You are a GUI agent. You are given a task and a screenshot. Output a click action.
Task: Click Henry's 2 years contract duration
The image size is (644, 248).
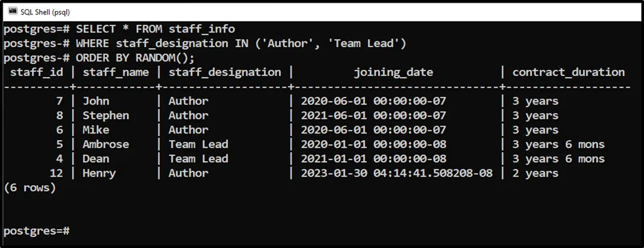pos(535,173)
